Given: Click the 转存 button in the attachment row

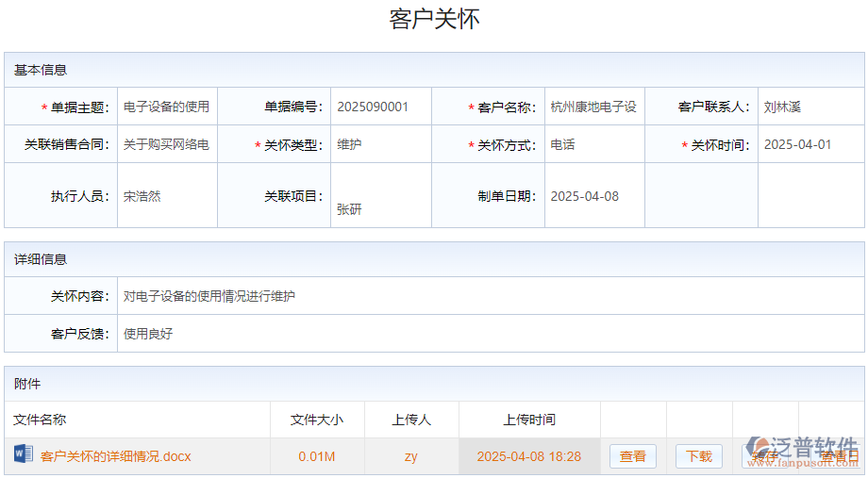Looking at the screenshot, I should tap(764, 456).
